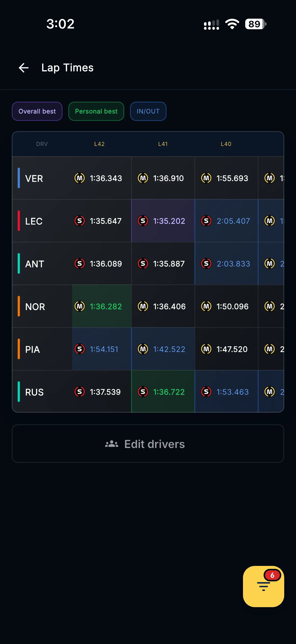This screenshot has width=296, height=644.
Task: Select driver LEC row label
Action: (x=34, y=221)
